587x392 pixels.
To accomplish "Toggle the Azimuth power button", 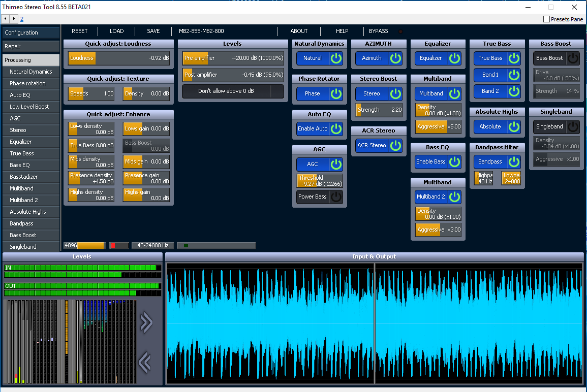I will 395,58.
